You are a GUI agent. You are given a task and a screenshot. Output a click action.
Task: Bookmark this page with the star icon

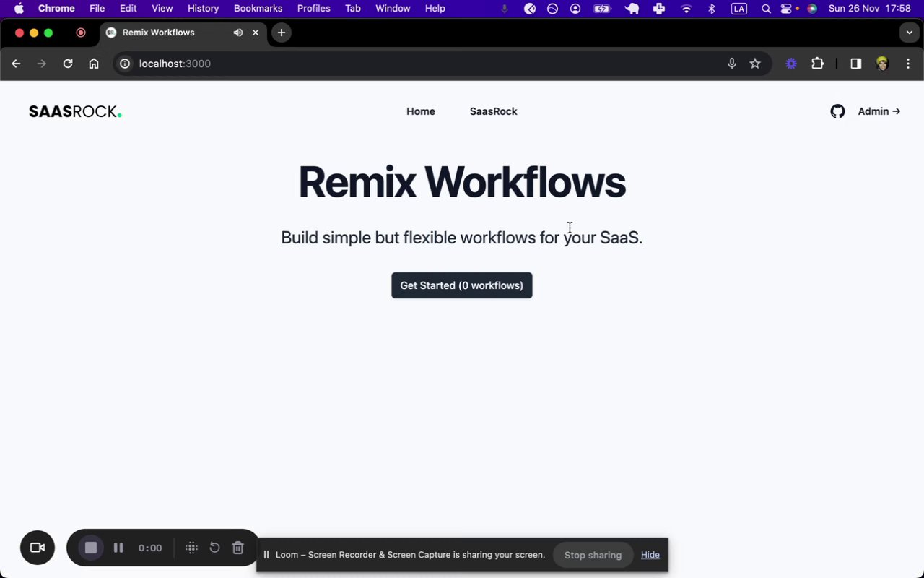pos(755,64)
